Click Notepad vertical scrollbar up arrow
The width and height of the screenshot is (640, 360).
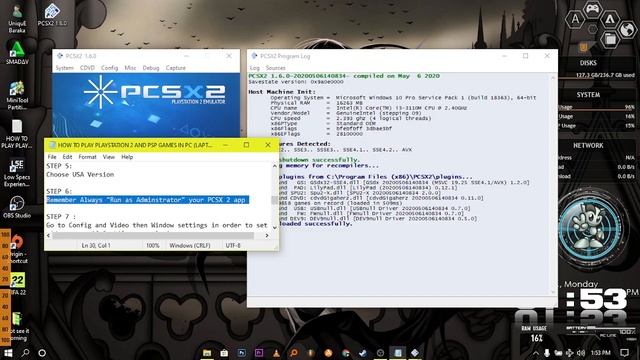click(x=275, y=166)
